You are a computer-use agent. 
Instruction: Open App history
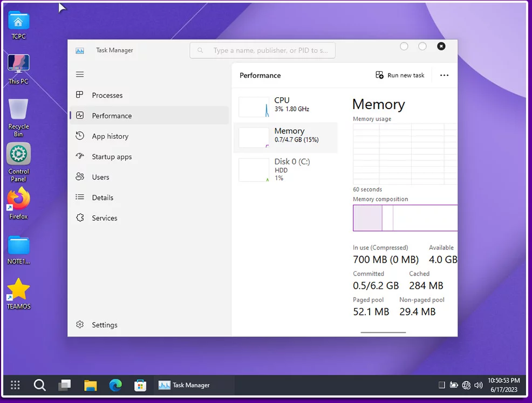tap(149, 136)
